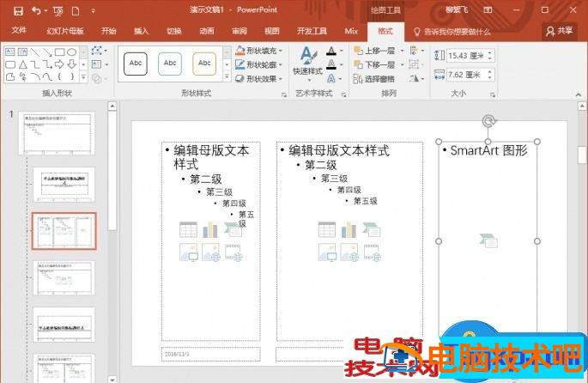This screenshot has height=383, width=588.
Task: Apply the orange-outline Abc shape style
Action: pyautogui.click(x=204, y=64)
